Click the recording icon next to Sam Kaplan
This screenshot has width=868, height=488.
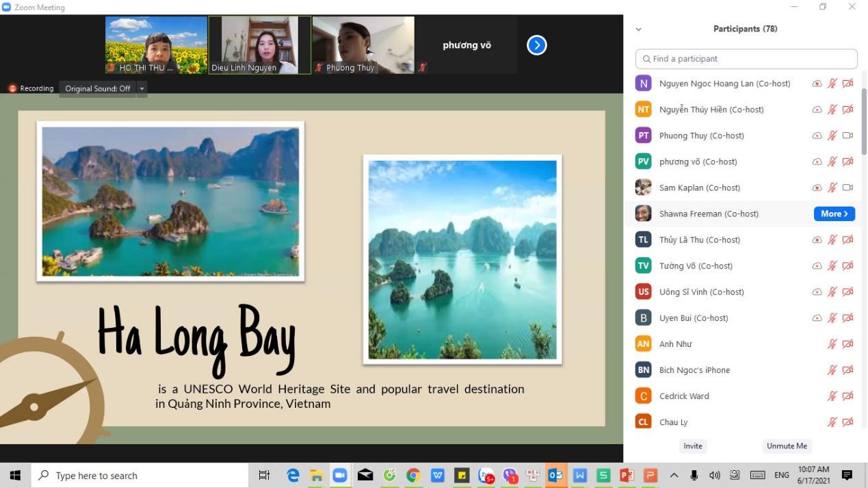coord(817,188)
